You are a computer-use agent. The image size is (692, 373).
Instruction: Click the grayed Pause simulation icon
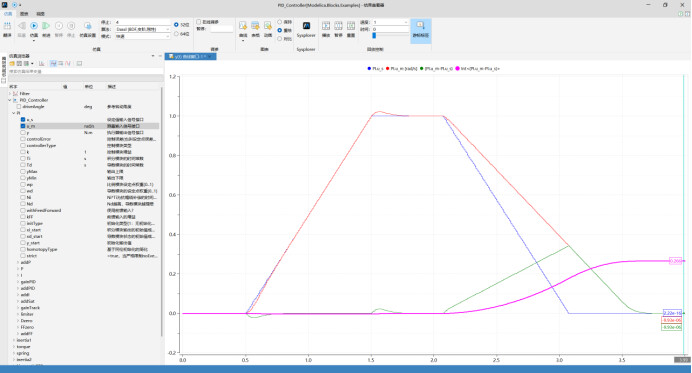[x=59, y=26]
